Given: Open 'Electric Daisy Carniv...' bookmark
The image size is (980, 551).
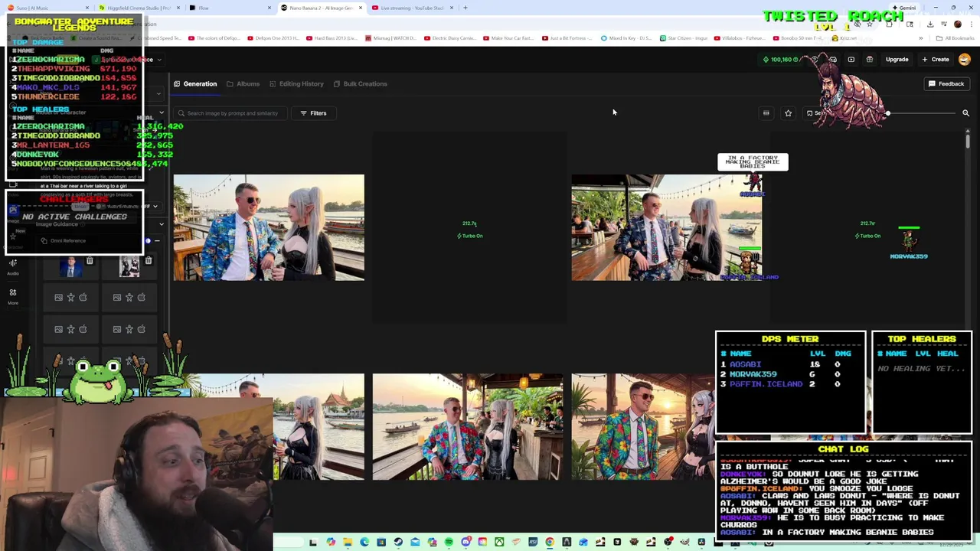Looking at the screenshot, I should [x=450, y=37].
